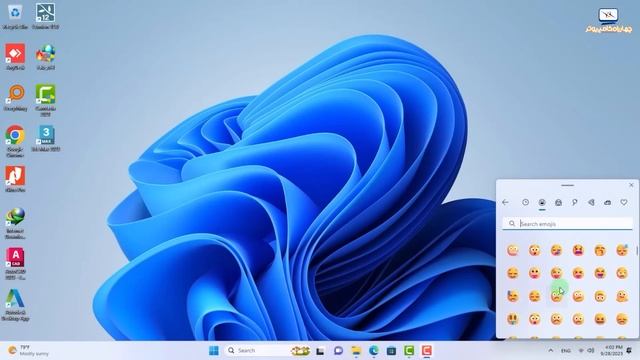Screen dimensions: 640x360
Task: Insert the first emoji in the fourth row
Action: pos(513,319)
